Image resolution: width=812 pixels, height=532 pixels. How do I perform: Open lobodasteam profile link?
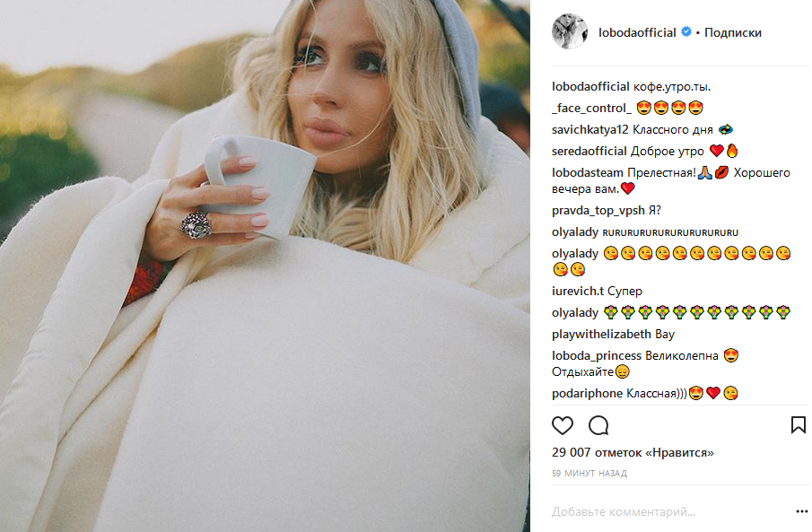(x=588, y=172)
